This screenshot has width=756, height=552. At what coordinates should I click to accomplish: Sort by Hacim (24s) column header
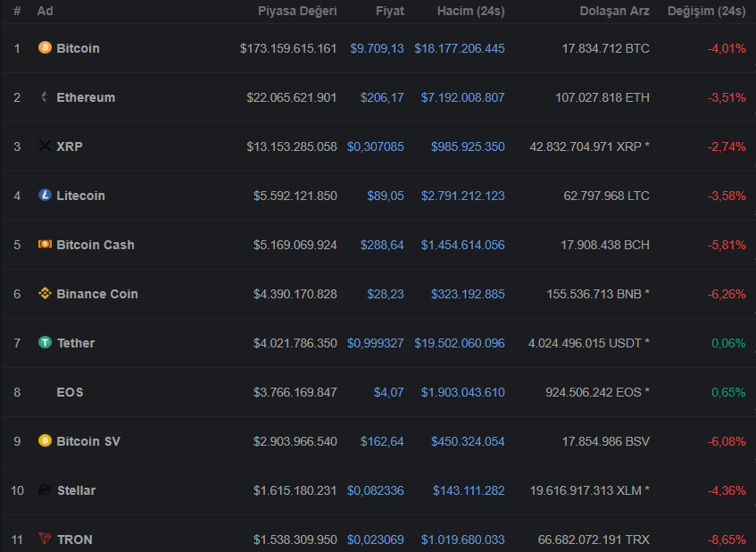[471, 11]
